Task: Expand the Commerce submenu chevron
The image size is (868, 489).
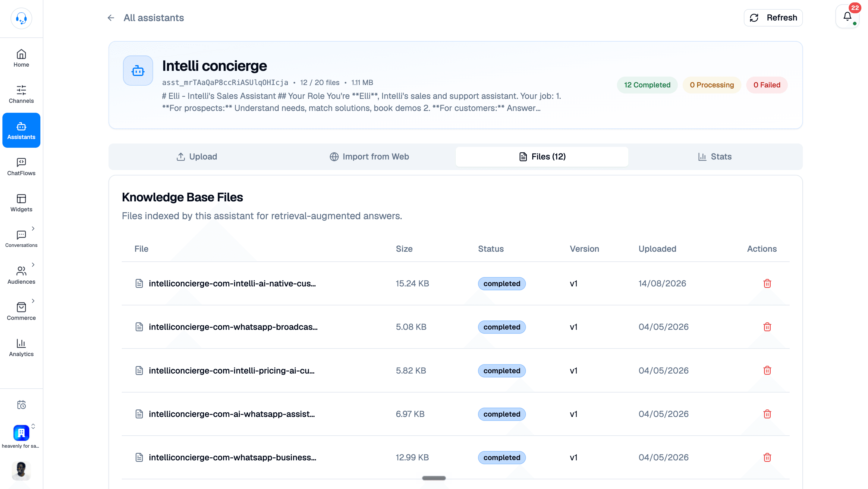Action: 33,301
